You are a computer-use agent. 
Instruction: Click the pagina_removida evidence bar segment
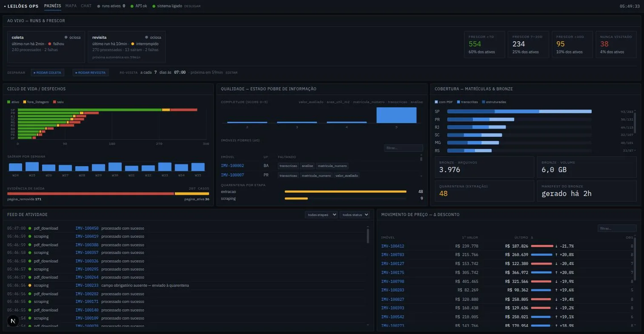pos(91,194)
